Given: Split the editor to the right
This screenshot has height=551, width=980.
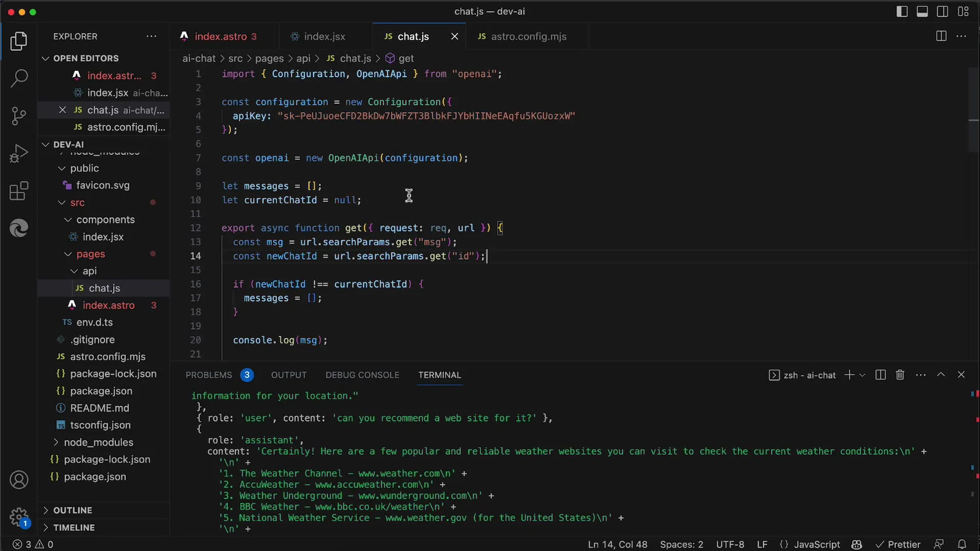Looking at the screenshot, I should pos(941,36).
